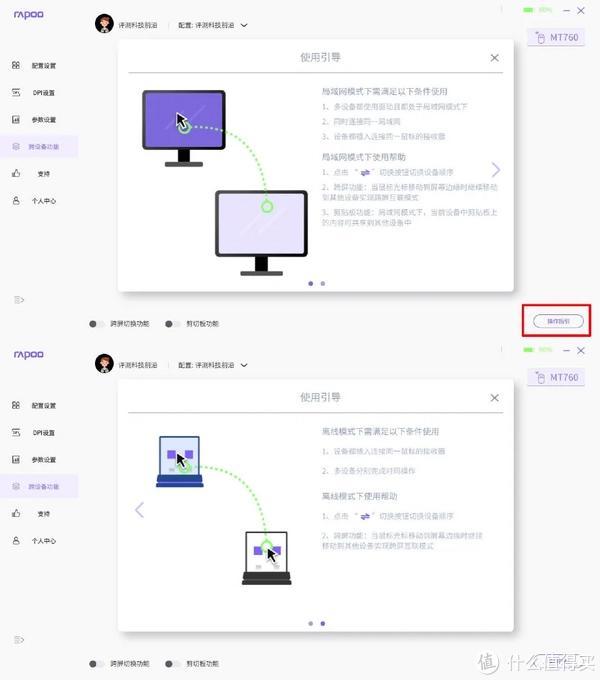Click the collapse-sidebar icon in lower window
600x680 pixels.
tap(19, 640)
